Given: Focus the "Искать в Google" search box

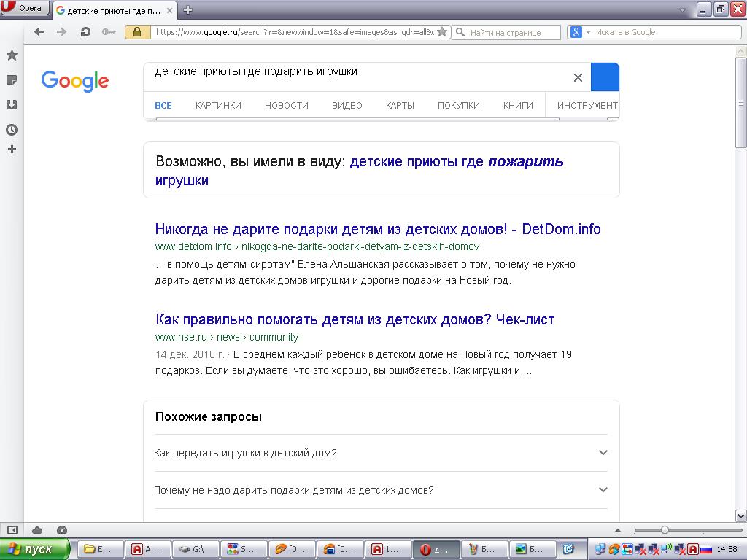Looking at the screenshot, I should [666, 32].
